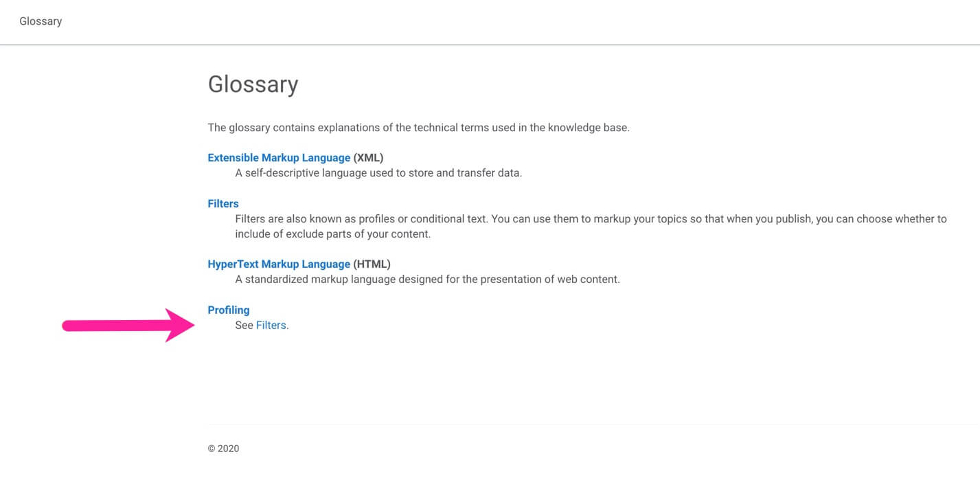Open the Extensible Markup Language glossary entry
Screen dimensions: 980x489
278,157
